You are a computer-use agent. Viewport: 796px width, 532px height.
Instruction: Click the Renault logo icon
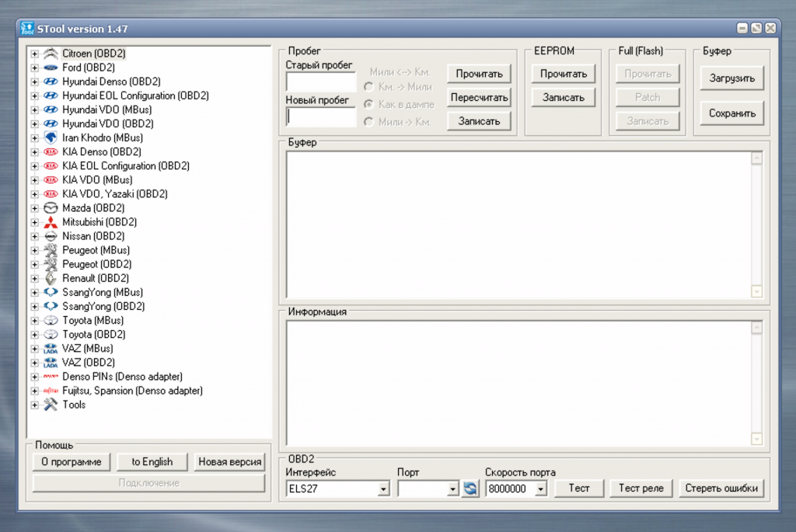click(x=51, y=278)
